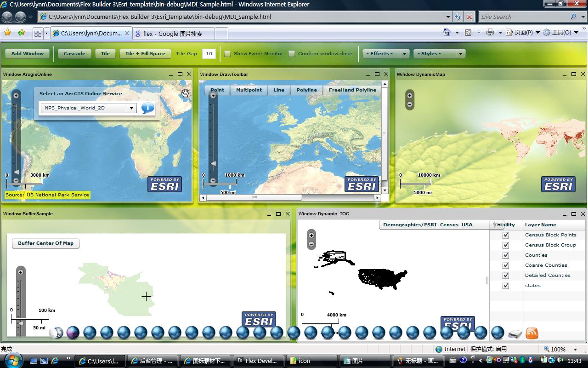The image size is (588, 368).
Task: Zoom out on the DynamicMap window
Action: click(410, 104)
